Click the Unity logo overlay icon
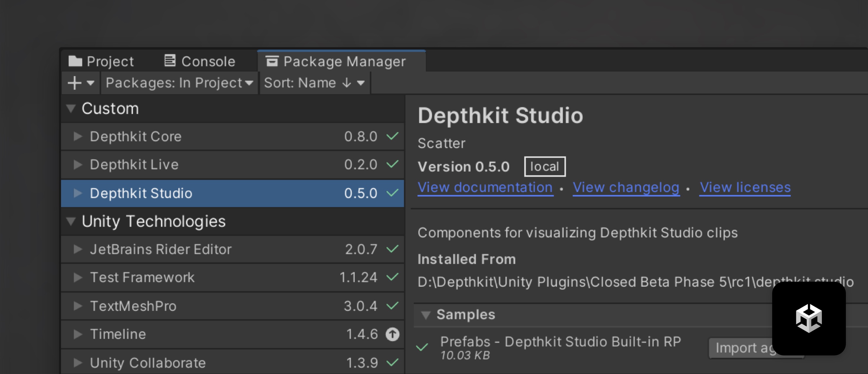Screen dimensions: 868x374 coord(809,319)
